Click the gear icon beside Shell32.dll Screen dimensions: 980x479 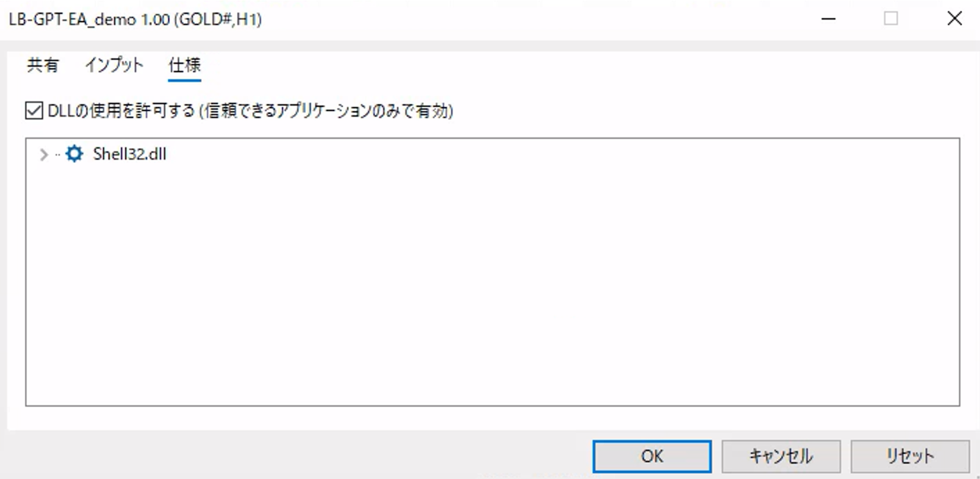[x=74, y=154]
